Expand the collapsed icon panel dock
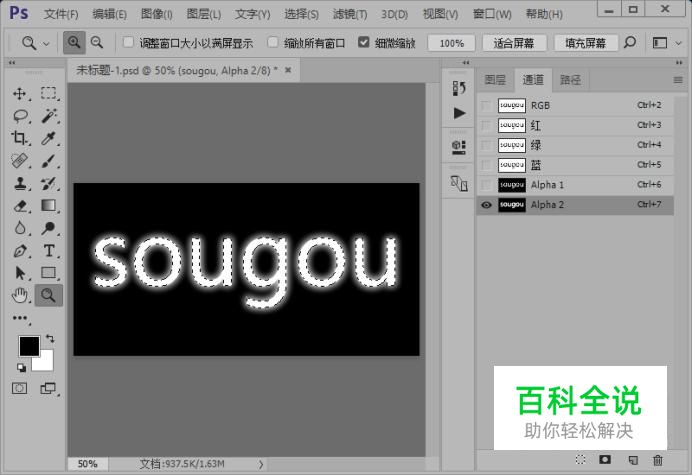This screenshot has width=692, height=475. tap(466, 63)
